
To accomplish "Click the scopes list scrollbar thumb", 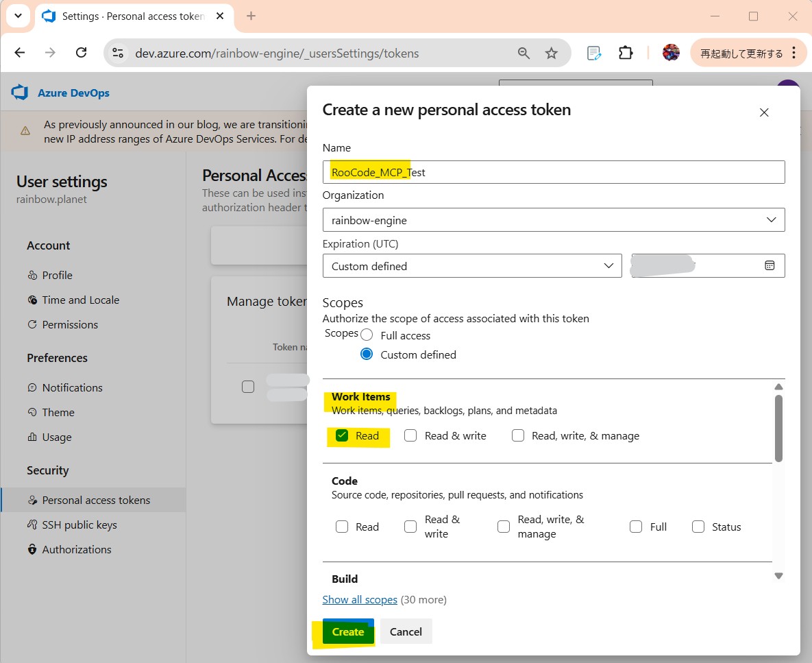I will click(x=778, y=428).
